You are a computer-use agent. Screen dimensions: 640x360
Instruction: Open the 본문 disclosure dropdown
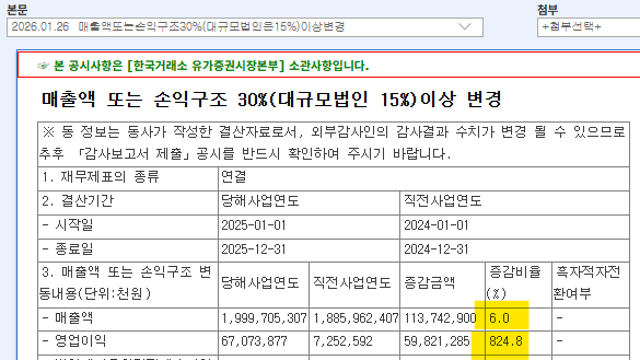(x=245, y=27)
